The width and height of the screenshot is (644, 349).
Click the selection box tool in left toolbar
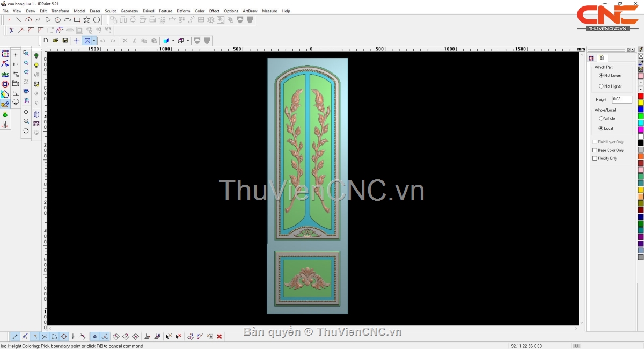tap(5, 54)
